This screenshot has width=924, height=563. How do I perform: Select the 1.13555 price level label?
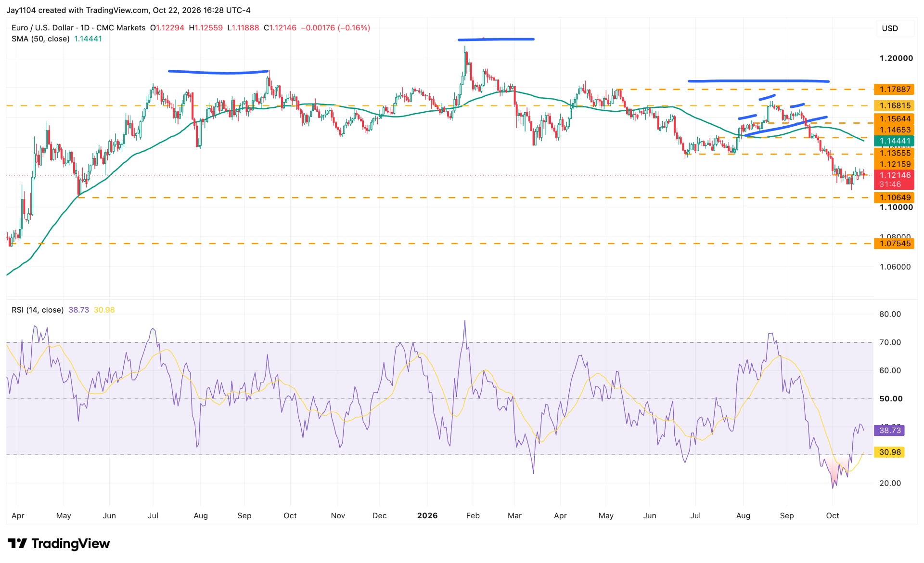894,153
